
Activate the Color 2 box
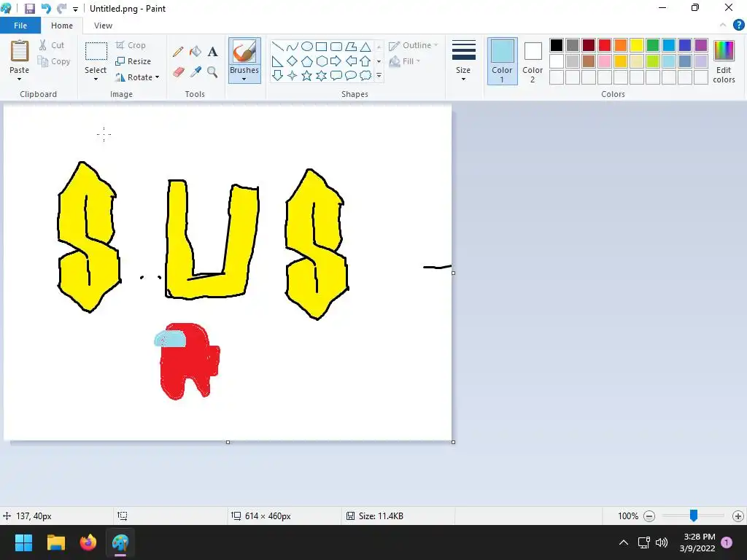click(x=533, y=61)
